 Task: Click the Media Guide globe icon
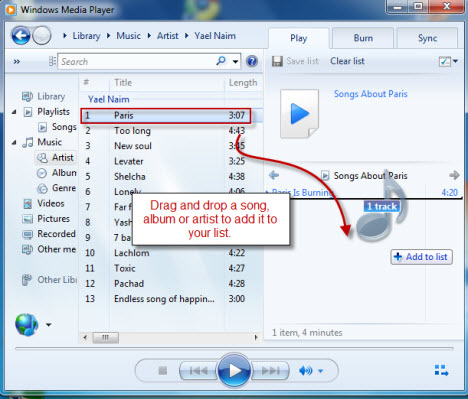(26, 324)
